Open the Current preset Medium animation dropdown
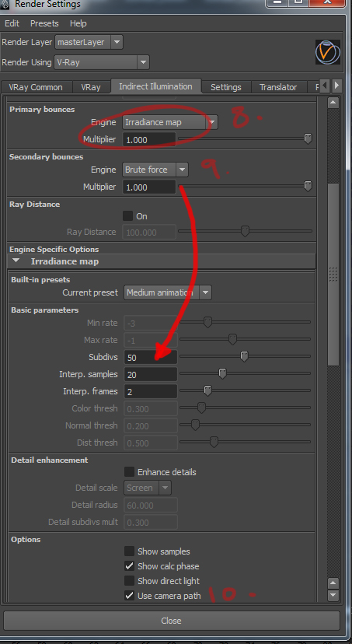352x644 pixels. (167, 293)
